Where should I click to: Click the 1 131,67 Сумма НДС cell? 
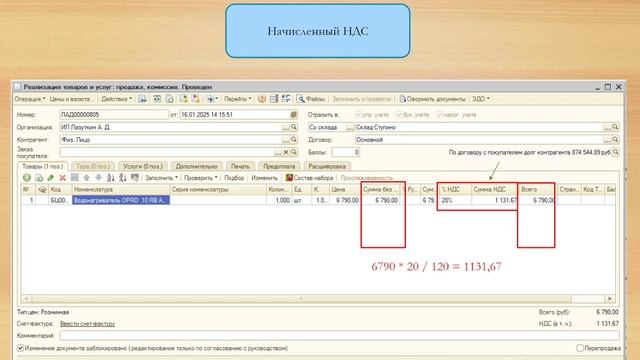[494, 200]
